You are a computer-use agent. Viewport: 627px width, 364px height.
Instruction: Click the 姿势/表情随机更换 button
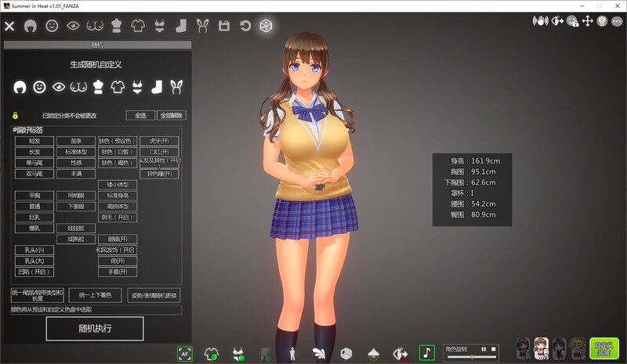tap(154, 295)
